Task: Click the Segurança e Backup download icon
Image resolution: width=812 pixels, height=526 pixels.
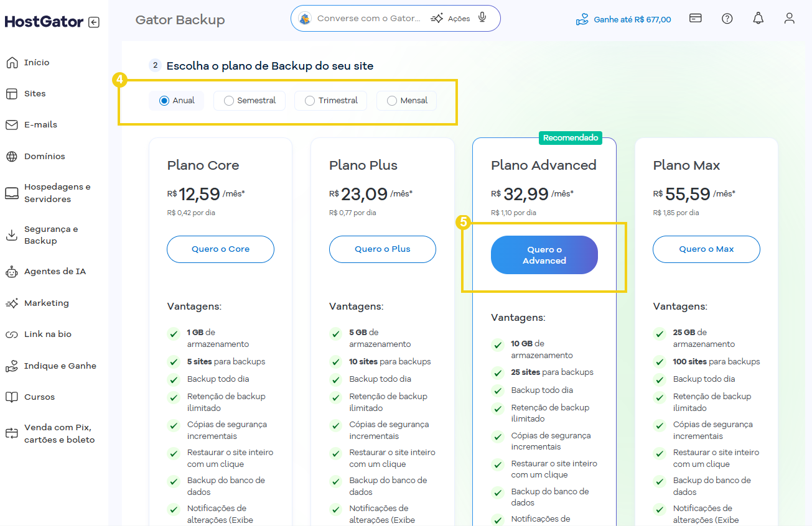Action: [x=12, y=235]
